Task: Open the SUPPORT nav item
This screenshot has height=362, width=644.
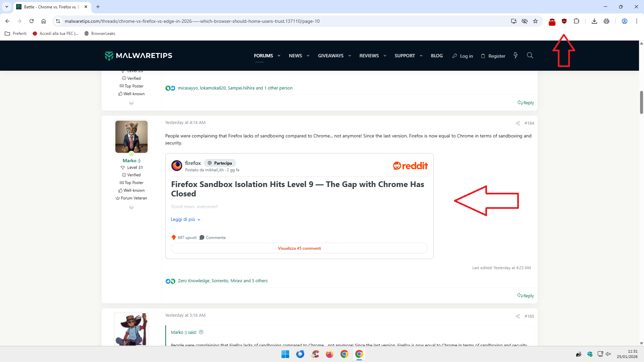Action: pos(405,56)
